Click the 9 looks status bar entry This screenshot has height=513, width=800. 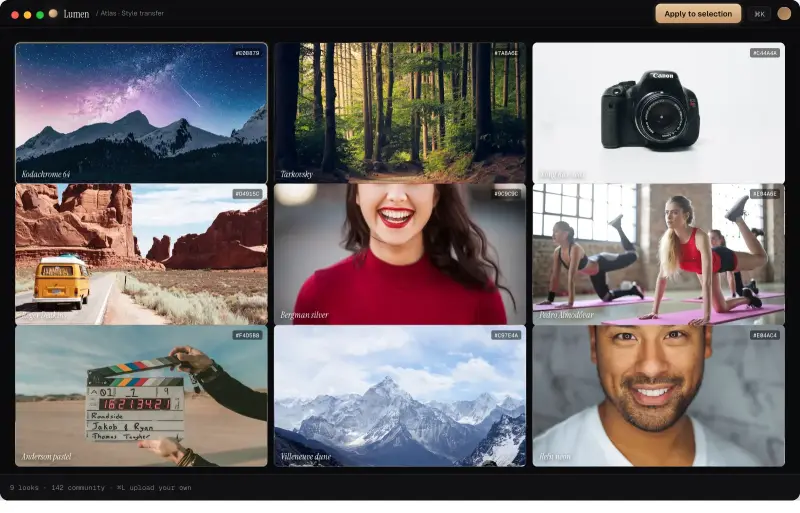coord(24,487)
